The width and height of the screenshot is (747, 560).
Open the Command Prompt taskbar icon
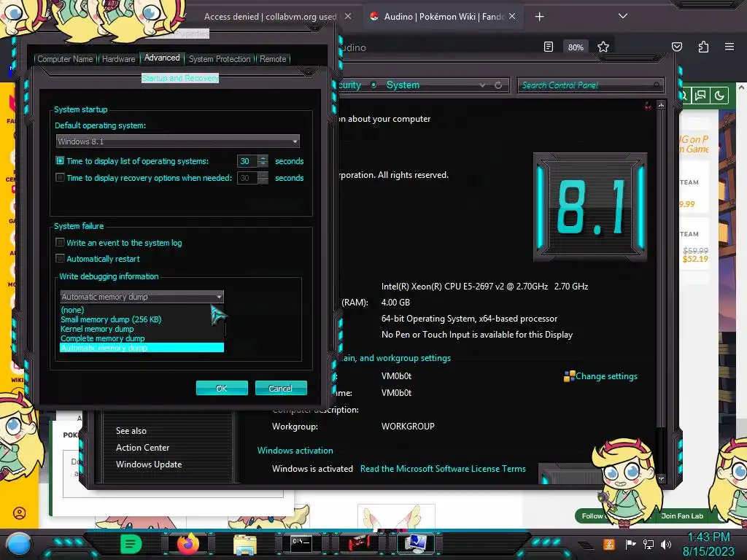pos(301,544)
